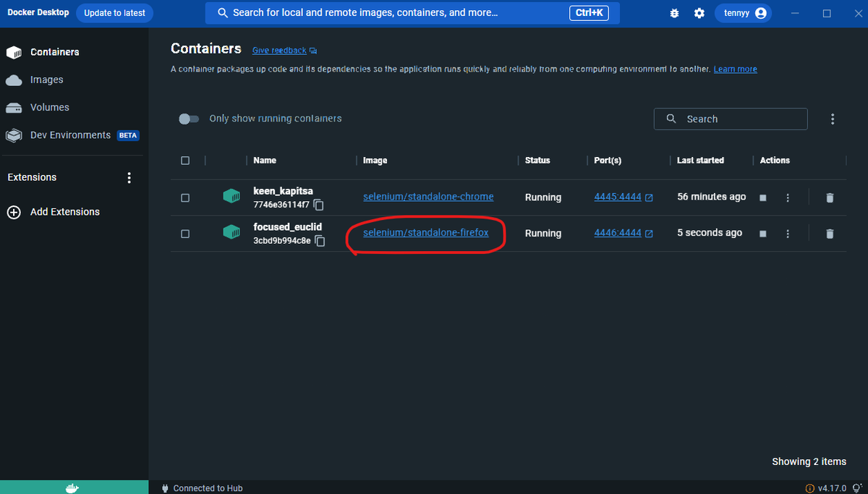Sort by Last started column header
Image resolution: width=868 pixels, height=494 pixels.
pyautogui.click(x=700, y=161)
